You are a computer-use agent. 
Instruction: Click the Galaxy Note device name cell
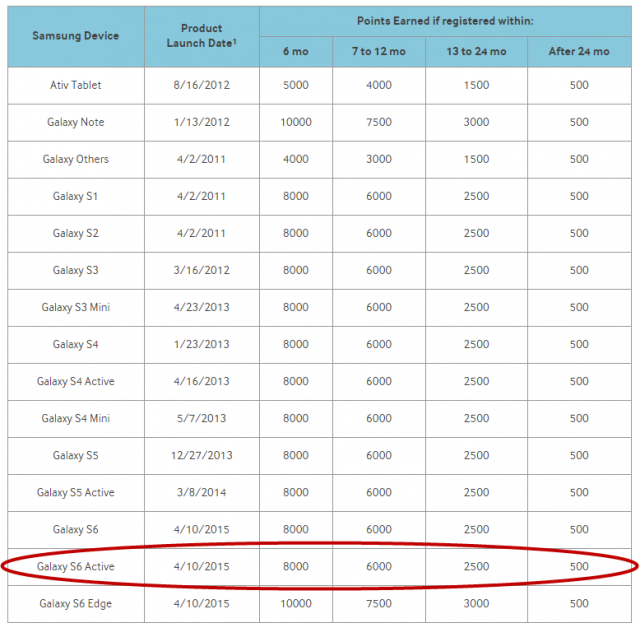pyautogui.click(x=76, y=122)
